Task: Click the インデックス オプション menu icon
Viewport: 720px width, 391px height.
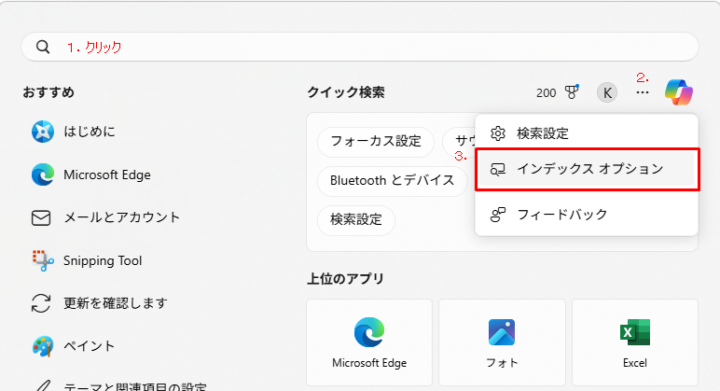Action: tap(498, 169)
